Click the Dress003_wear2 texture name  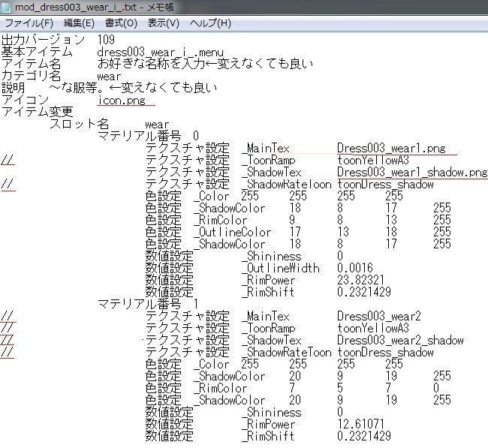[378, 316]
